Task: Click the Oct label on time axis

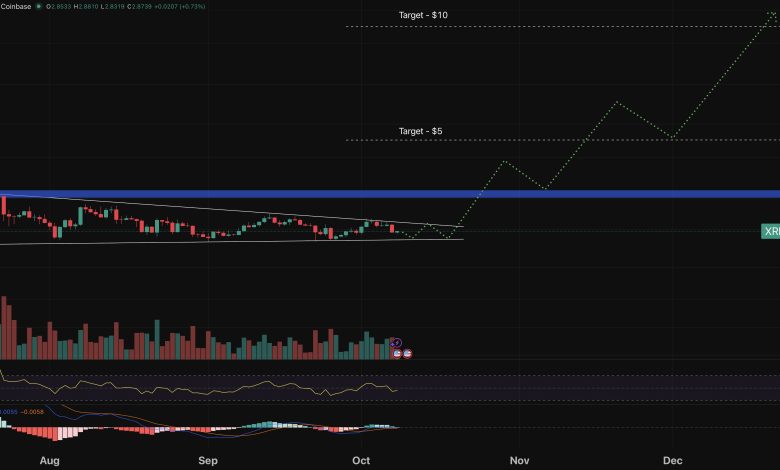Action: click(x=362, y=461)
